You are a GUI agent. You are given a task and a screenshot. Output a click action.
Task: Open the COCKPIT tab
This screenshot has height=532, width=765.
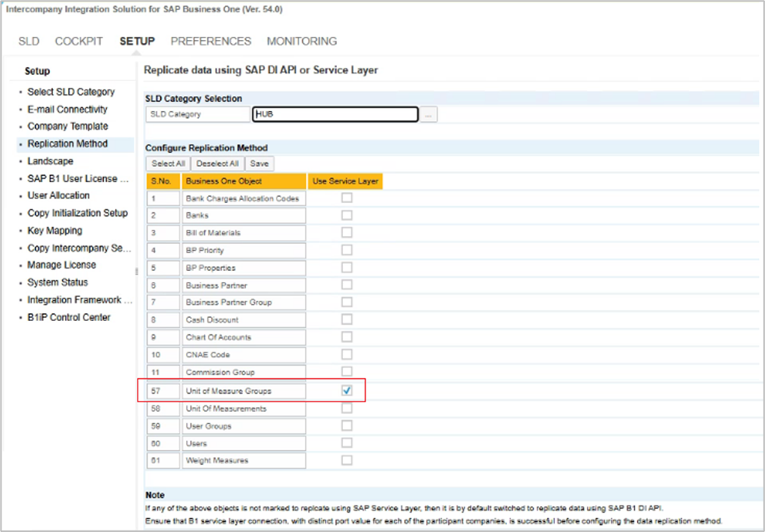(79, 41)
